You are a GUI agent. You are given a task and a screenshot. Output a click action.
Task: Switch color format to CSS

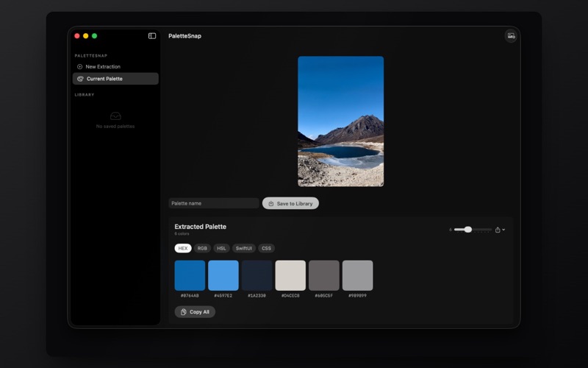coord(266,248)
